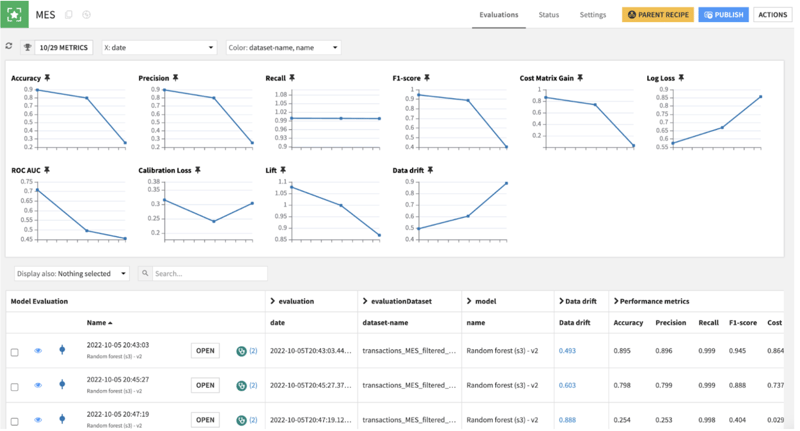Click the refresh icon beside metrics button
Viewport: 800px width, 431px height.
click(9, 46)
